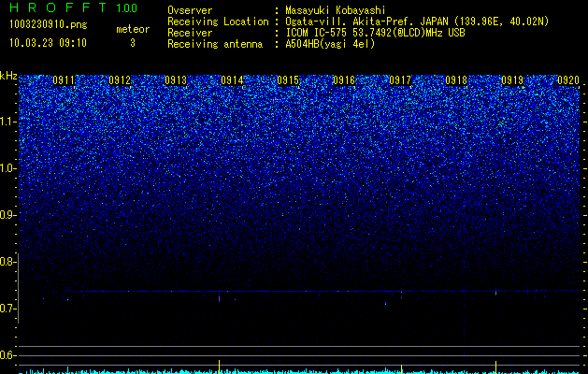Click the 0916 time label
588x374 pixels.
pos(344,80)
